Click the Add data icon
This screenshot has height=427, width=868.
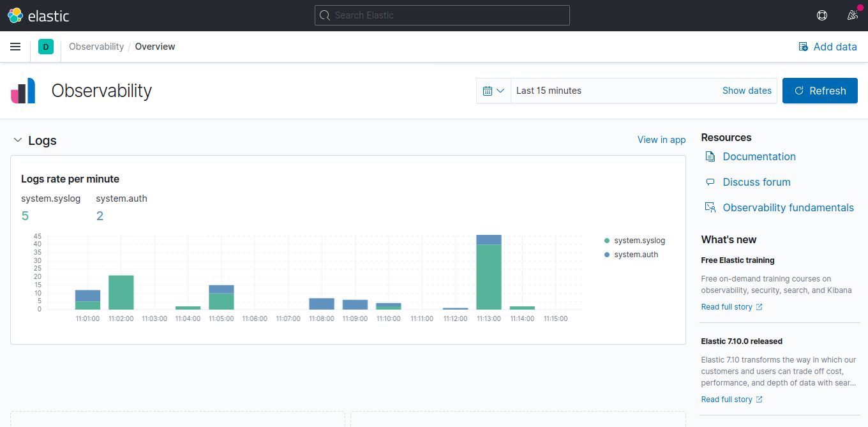click(x=804, y=47)
